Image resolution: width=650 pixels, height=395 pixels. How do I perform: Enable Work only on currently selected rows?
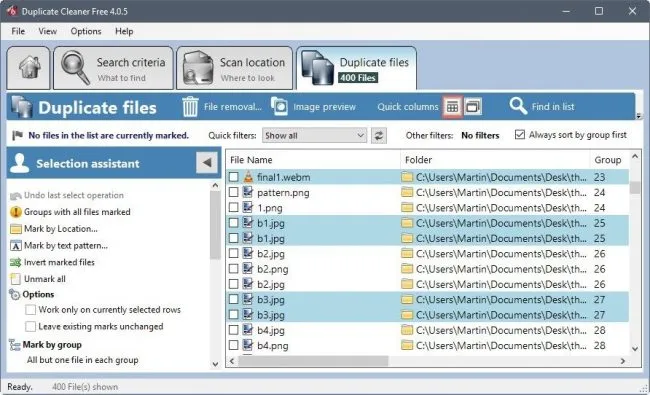coord(30,310)
